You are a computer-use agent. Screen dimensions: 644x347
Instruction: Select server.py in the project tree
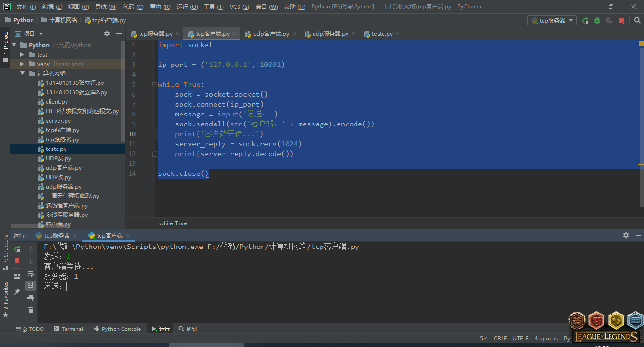point(58,121)
